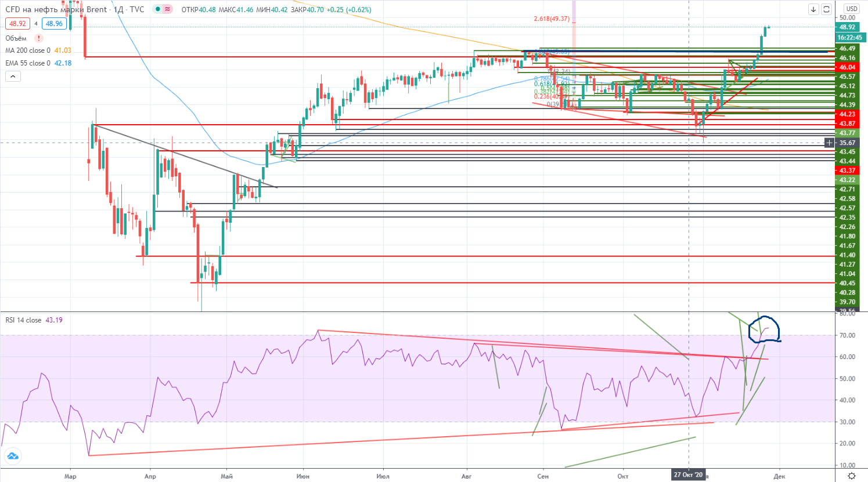Click the TradingView cloud logo icon

pyautogui.click(x=12, y=456)
